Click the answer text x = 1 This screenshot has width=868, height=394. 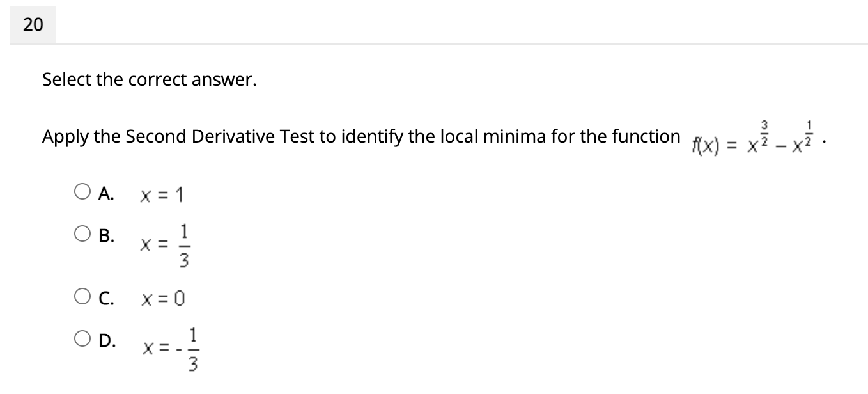161,195
